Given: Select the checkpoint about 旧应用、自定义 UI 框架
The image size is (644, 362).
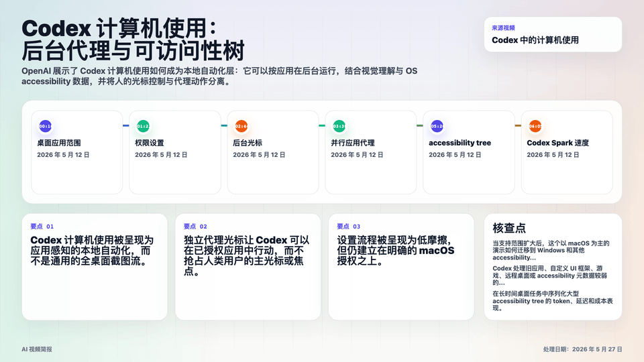Looking at the screenshot, I should click(x=549, y=276).
